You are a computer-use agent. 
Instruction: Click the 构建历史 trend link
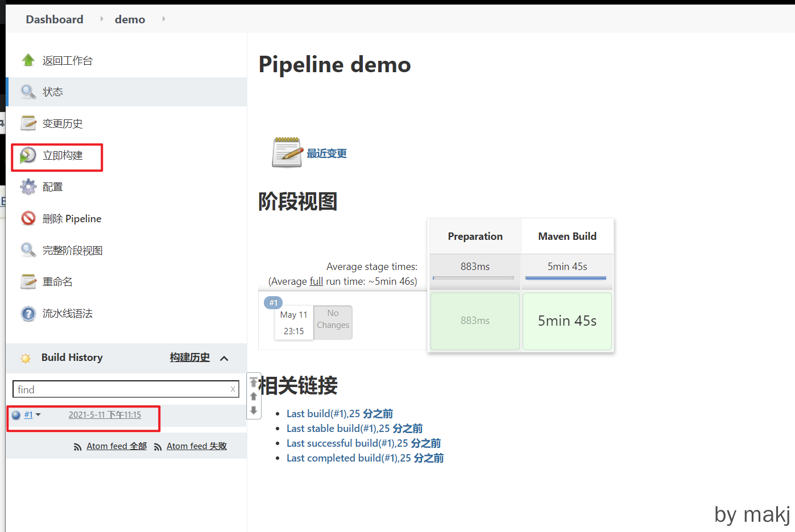(x=189, y=358)
